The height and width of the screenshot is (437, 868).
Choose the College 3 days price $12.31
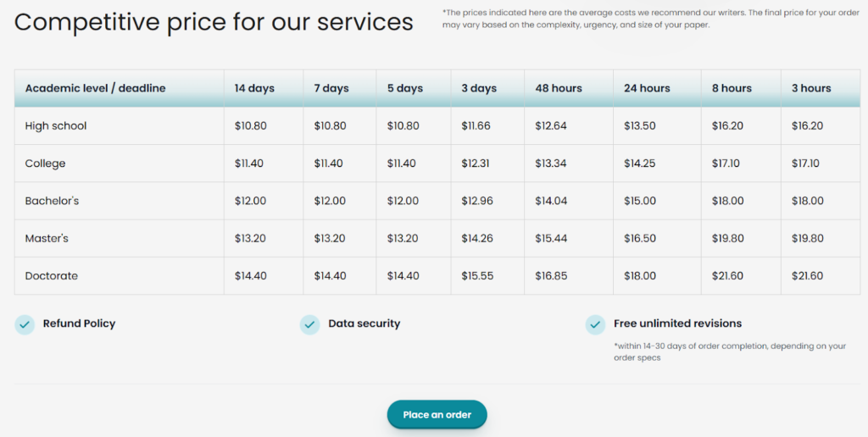point(478,163)
